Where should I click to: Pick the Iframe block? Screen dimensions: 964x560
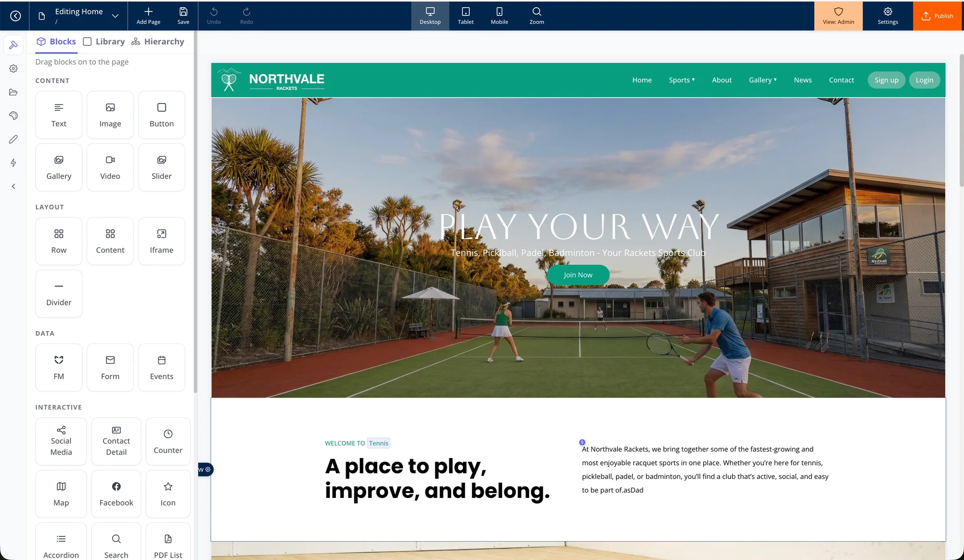(x=161, y=241)
